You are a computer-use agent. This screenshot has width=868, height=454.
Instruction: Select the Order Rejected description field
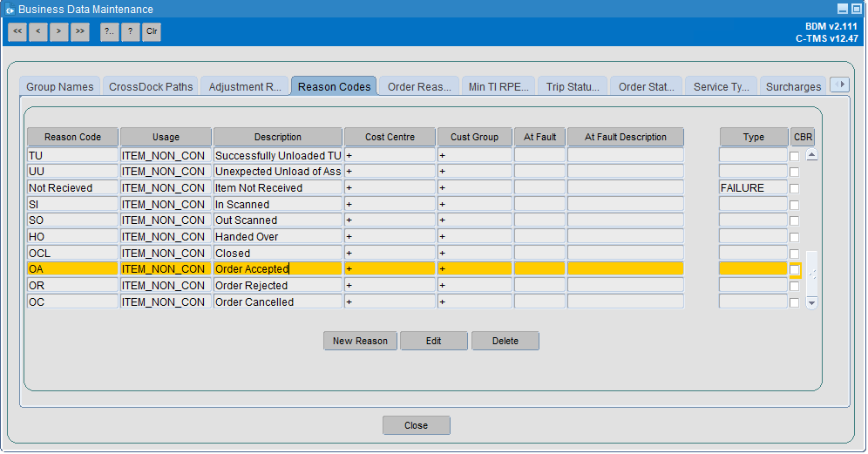coord(278,286)
